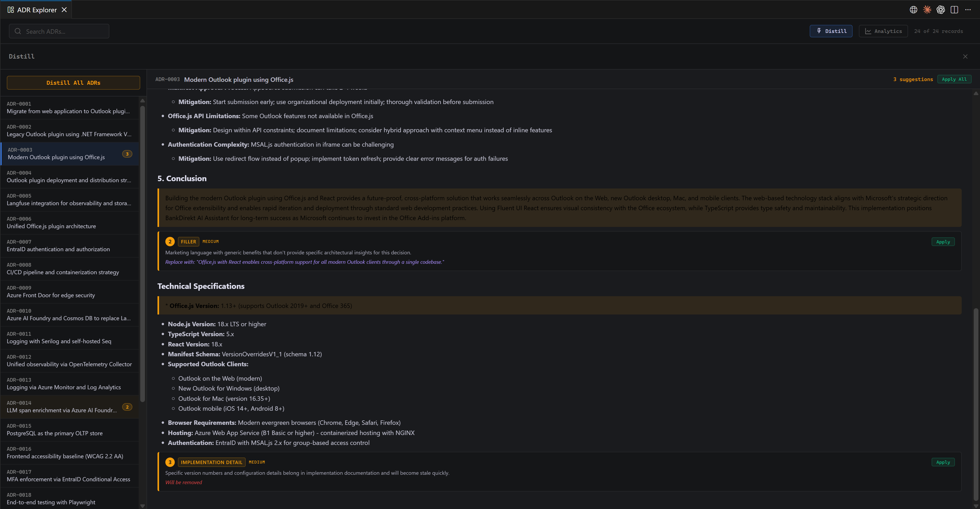Open ADR-0017 MFA enforcement
Screen dimensions: 980x509
70,476
